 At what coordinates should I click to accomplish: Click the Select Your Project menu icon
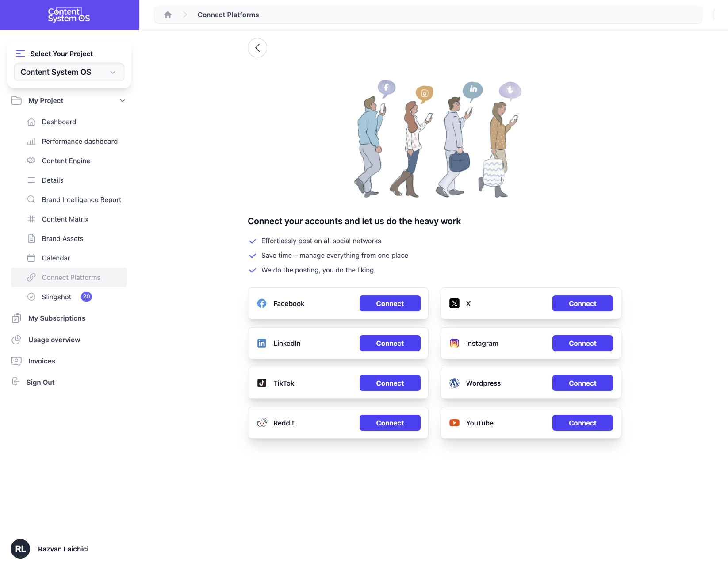20,54
